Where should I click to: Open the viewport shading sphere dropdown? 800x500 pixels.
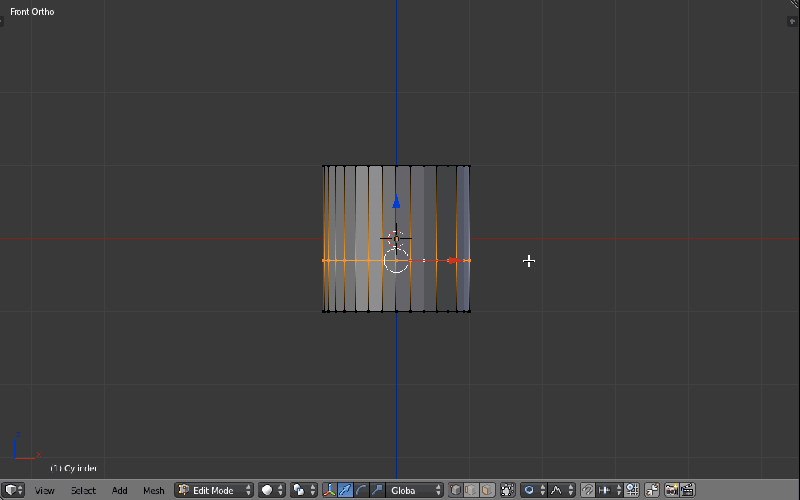(271, 490)
